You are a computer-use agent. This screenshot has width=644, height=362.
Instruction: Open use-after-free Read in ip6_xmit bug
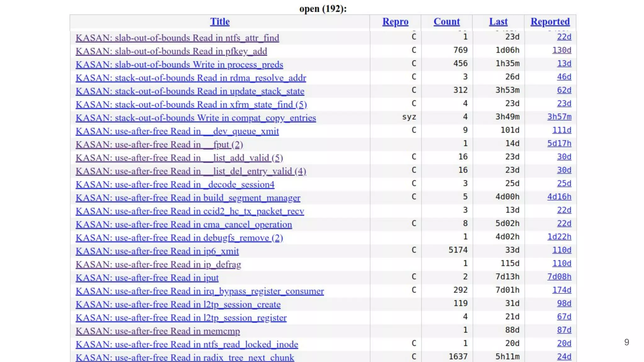[157, 251]
